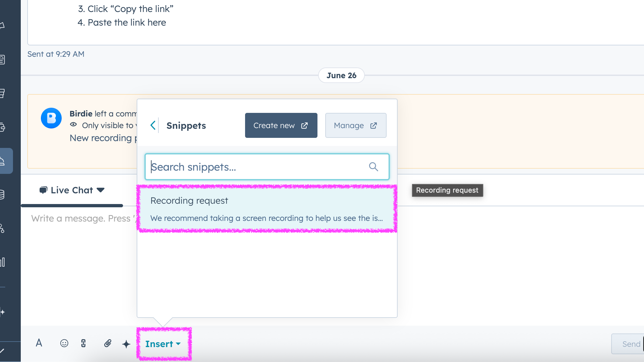644x362 pixels.
Task: Open the text formatting options (A icon)
Action: pyautogui.click(x=39, y=343)
